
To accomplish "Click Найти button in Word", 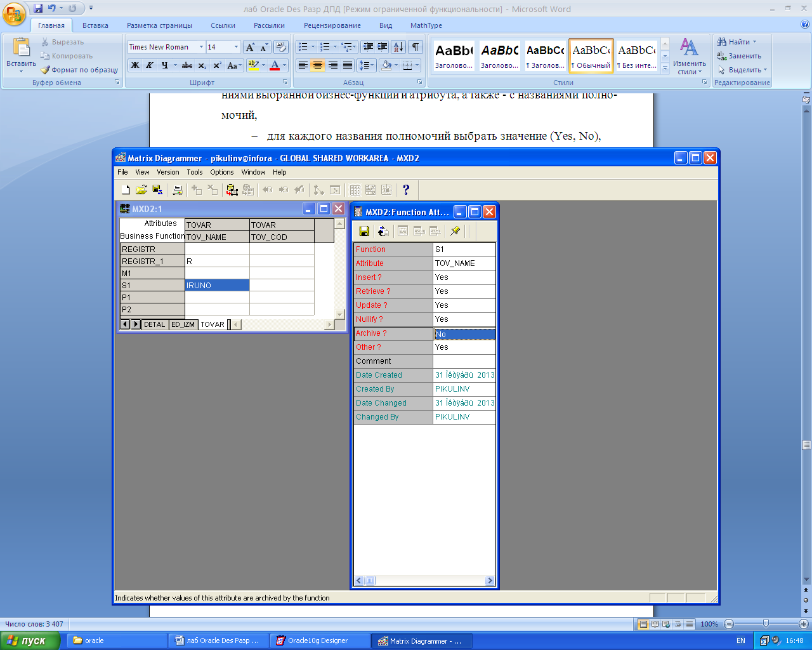I will tap(737, 42).
